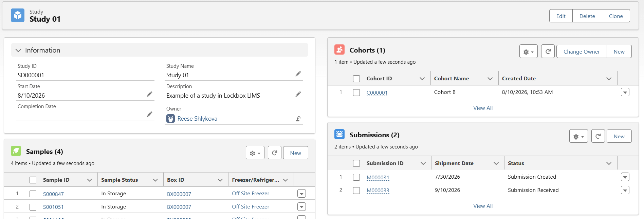Viewport: 644px width, 219px height.
Task: Click the owner avatar icon
Action: [170, 119]
